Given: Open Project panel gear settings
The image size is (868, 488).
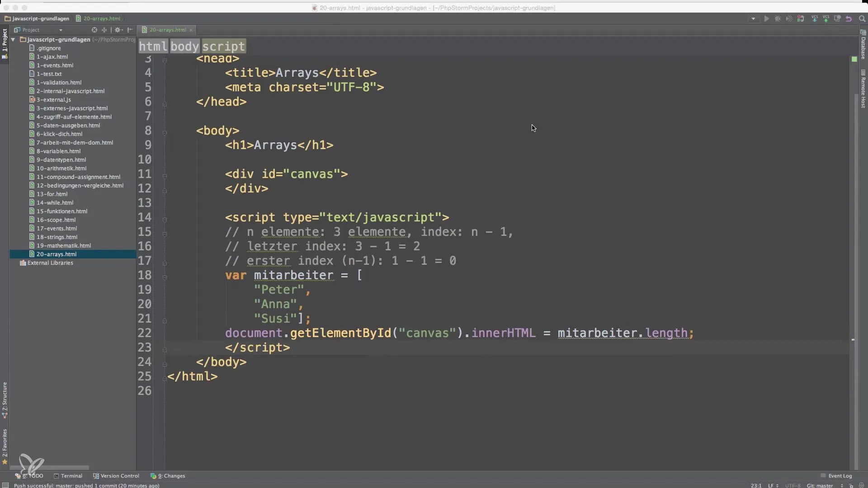Looking at the screenshot, I should (118, 30).
